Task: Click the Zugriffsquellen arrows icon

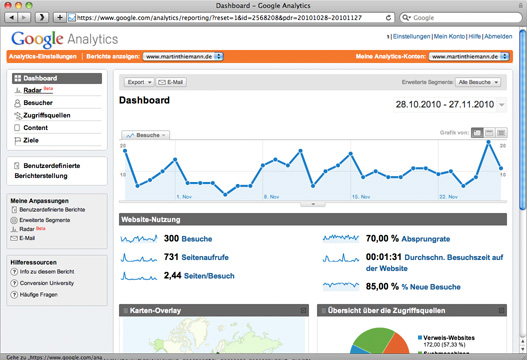Action: pos(17,116)
